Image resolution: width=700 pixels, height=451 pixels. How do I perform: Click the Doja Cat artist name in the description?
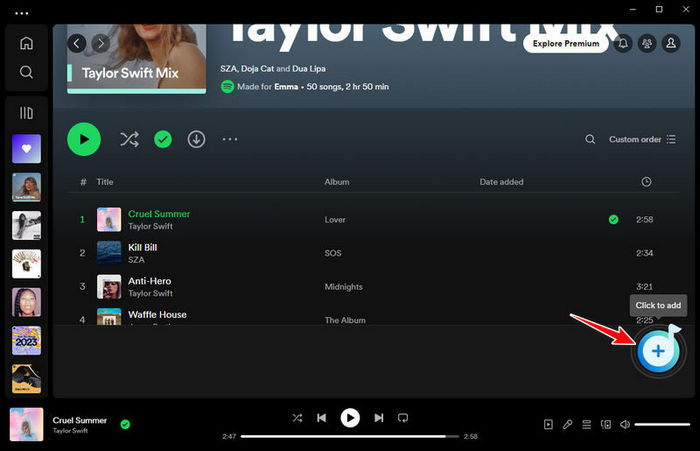pos(257,69)
